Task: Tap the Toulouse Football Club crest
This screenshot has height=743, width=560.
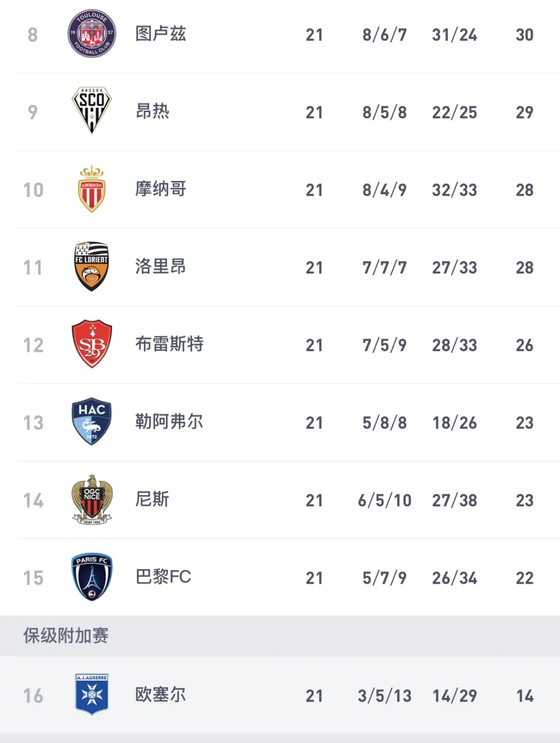Action: [92, 34]
